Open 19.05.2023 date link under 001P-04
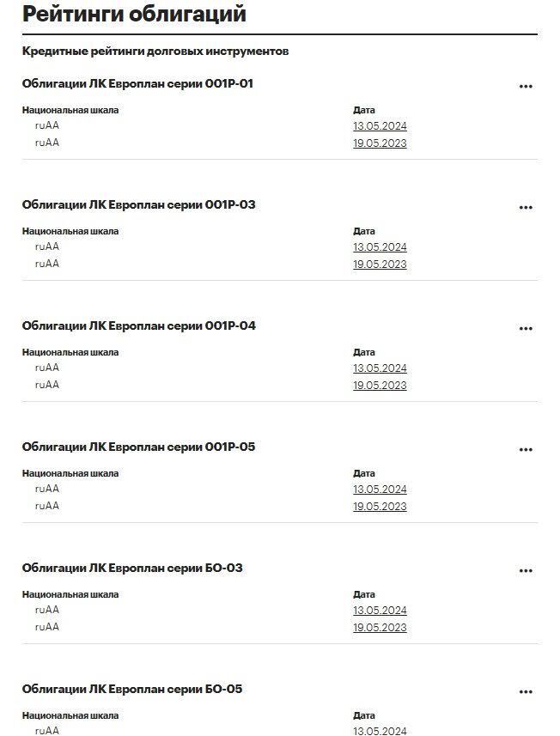This screenshot has height=736, width=560. pos(380,386)
